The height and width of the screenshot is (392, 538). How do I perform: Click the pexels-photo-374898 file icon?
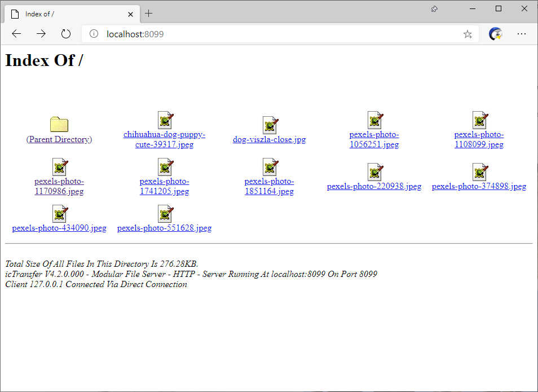[479, 171]
